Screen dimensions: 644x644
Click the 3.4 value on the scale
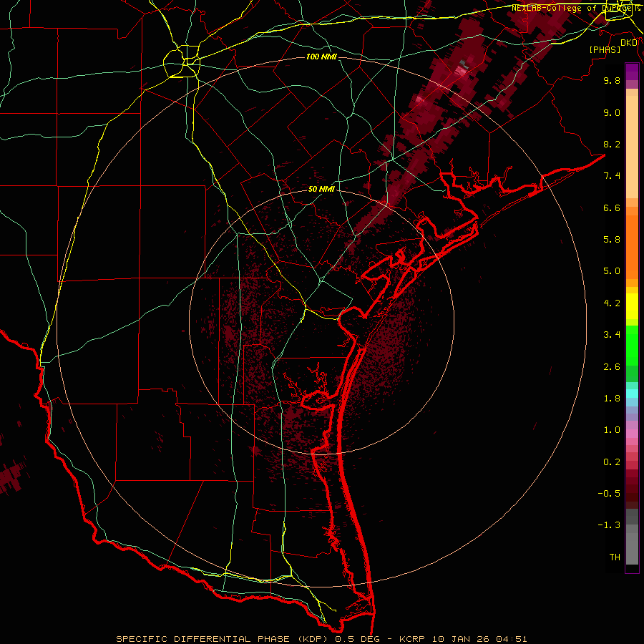pyautogui.click(x=612, y=335)
